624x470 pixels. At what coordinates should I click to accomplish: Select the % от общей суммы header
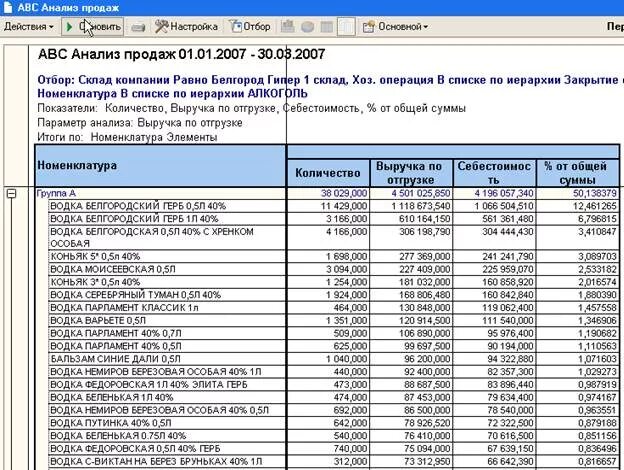point(577,173)
